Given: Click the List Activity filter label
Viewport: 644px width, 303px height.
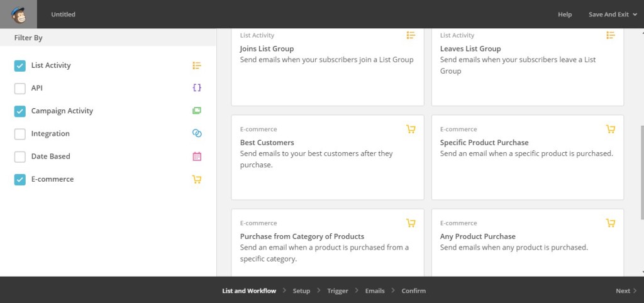Looking at the screenshot, I should click(51, 65).
